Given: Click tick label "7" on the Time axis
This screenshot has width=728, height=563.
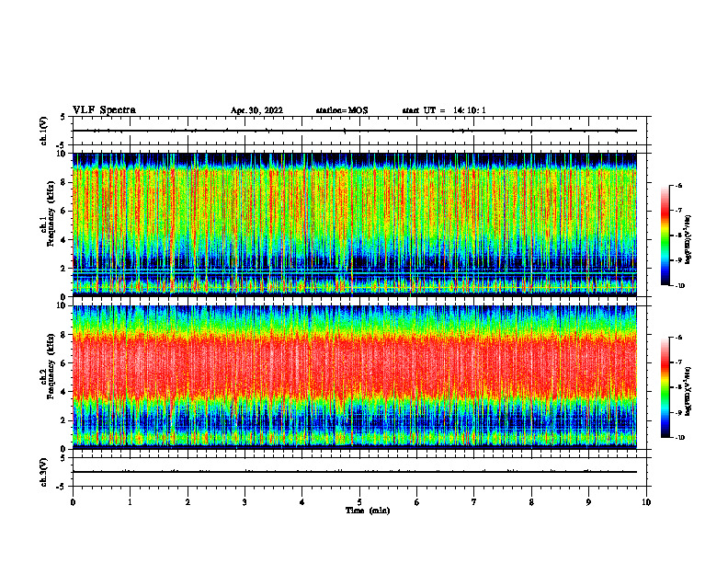Looking at the screenshot, I should point(474,502).
